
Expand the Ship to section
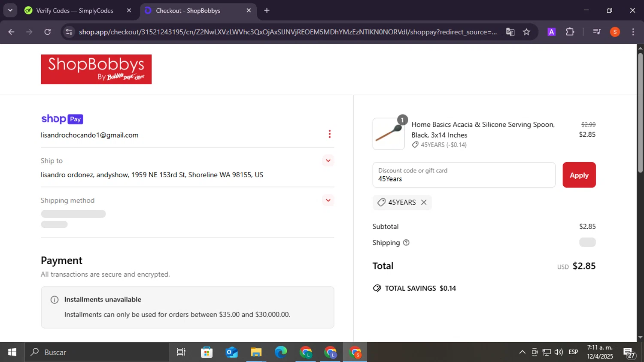click(328, 161)
